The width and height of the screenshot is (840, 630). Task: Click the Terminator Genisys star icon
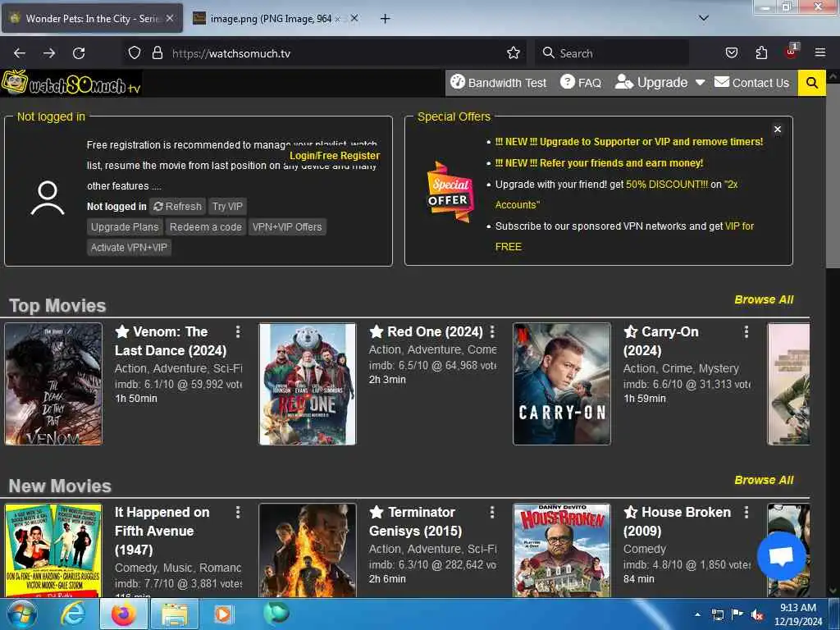[377, 512]
